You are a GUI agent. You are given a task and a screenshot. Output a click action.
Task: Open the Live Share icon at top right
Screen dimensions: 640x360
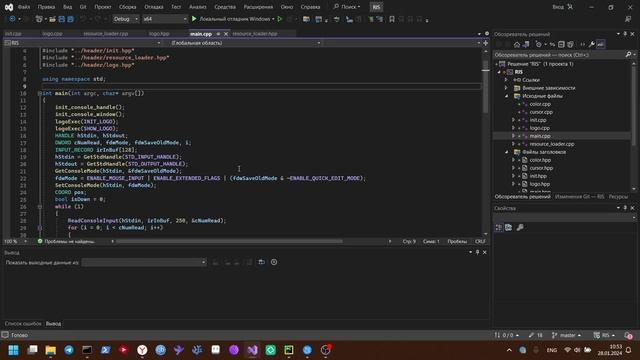click(x=628, y=19)
